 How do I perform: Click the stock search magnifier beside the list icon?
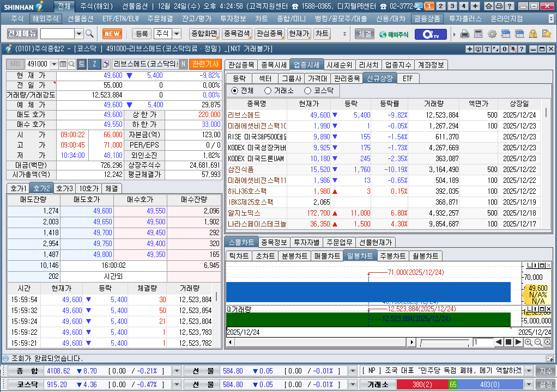pyautogui.click(x=71, y=64)
